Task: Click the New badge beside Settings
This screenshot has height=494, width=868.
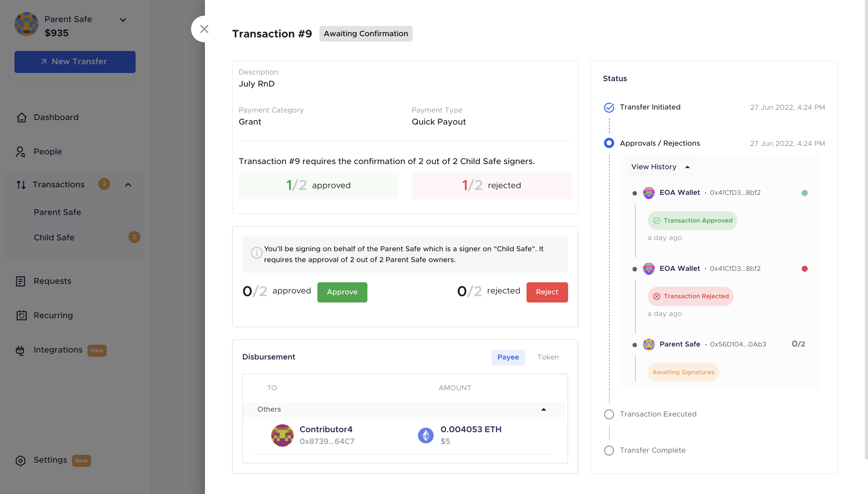Action: [x=81, y=461]
